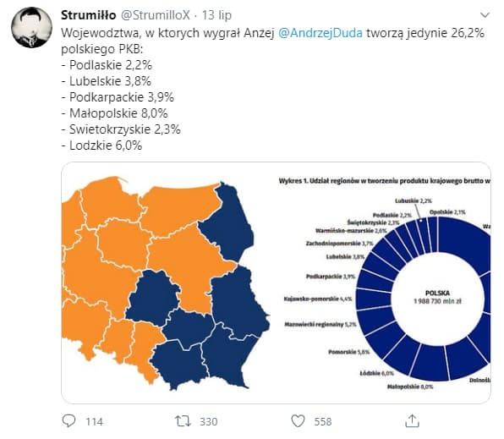Click the reply speech bubble icon
Viewport: 504px width, 439px height.
tap(68, 421)
